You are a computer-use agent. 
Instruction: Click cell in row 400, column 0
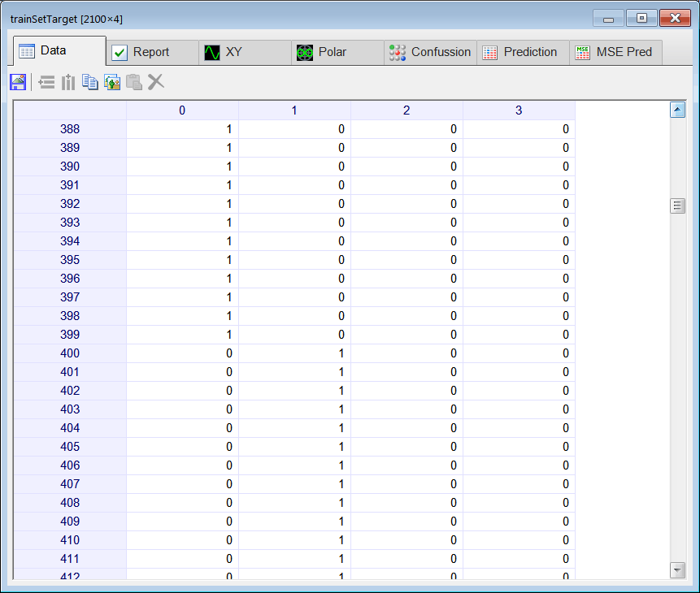[x=183, y=353]
